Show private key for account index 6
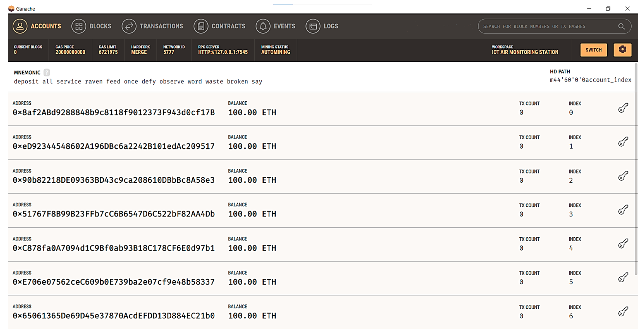Image resolution: width=644 pixels, height=335 pixels. pos(623,311)
